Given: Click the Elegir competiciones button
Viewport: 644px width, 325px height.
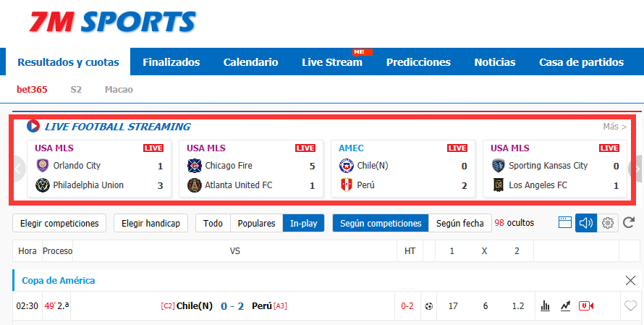Looking at the screenshot, I should point(59,223).
